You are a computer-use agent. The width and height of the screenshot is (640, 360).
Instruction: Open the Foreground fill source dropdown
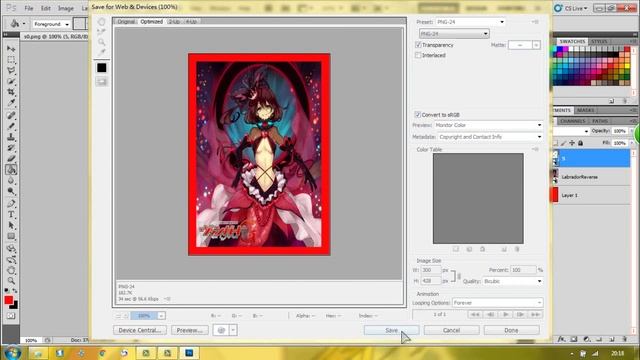point(51,24)
